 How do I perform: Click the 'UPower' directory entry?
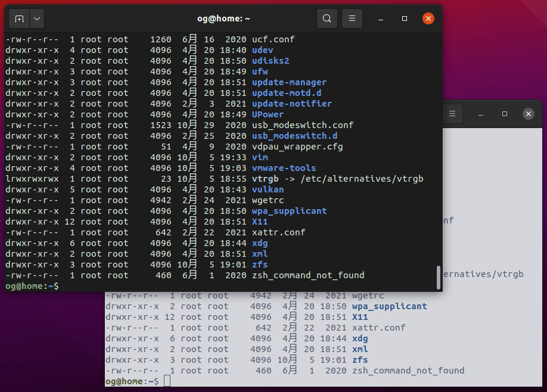pos(268,115)
